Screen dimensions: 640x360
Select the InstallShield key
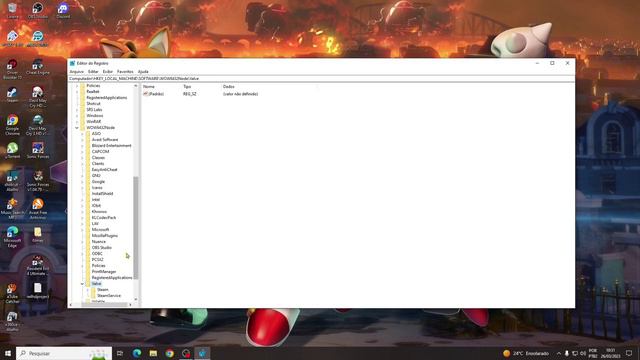(102, 193)
